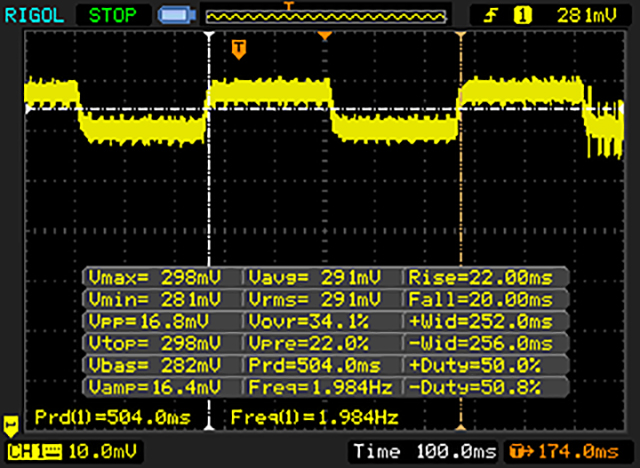
Task: Click the white dashed vertical cursor line
Action: coord(209,231)
